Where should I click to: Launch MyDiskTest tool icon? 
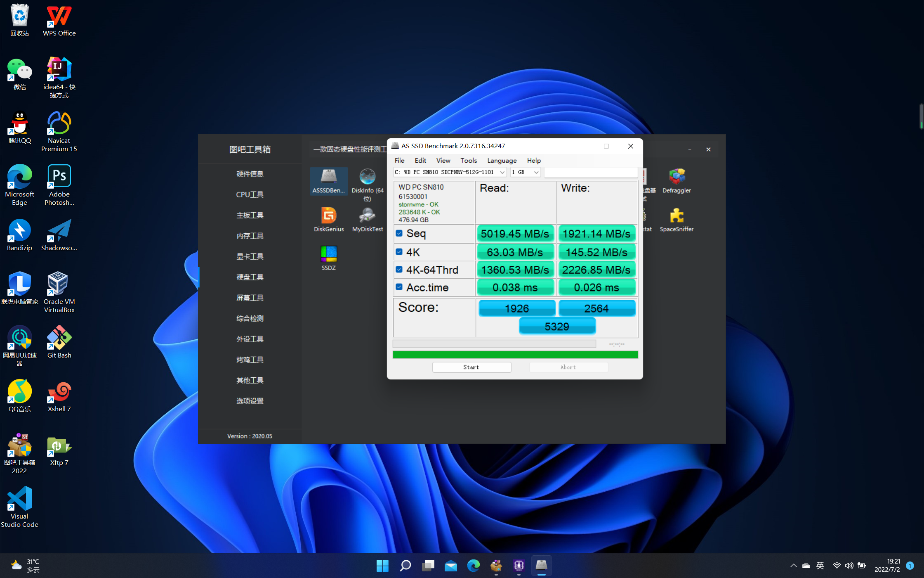pos(367,220)
